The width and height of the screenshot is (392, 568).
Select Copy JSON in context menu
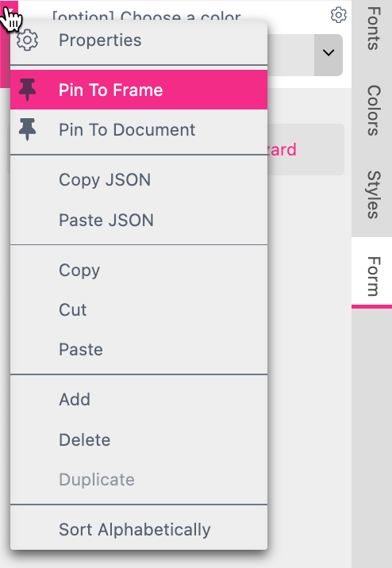coord(139,179)
